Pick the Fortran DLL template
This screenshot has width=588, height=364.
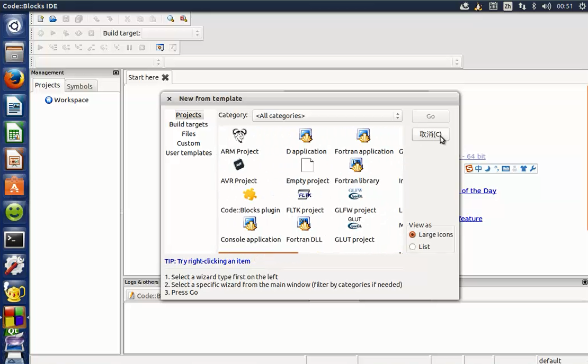pos(304,230)
